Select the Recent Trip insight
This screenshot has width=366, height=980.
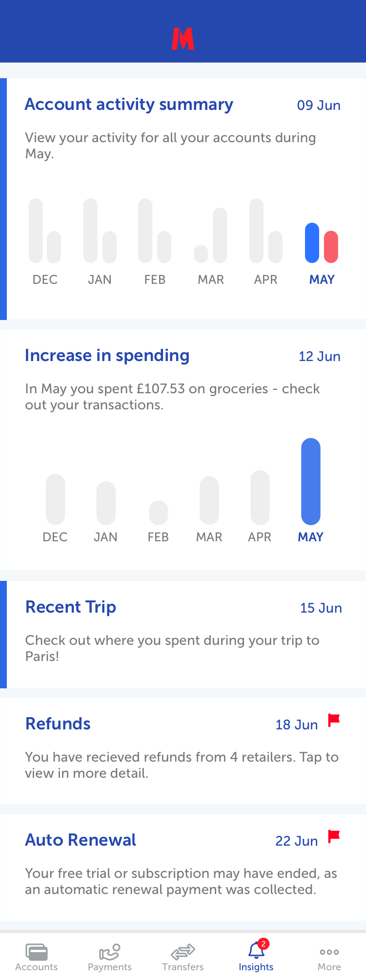point(71,607)
